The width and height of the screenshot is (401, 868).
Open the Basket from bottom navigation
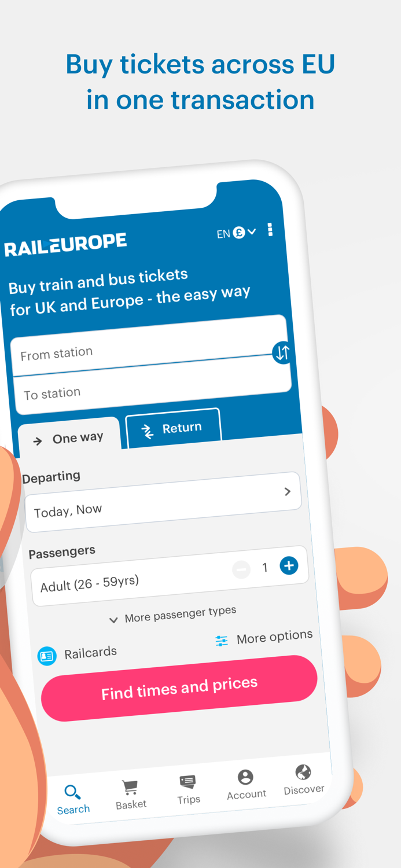pos(130,786)
